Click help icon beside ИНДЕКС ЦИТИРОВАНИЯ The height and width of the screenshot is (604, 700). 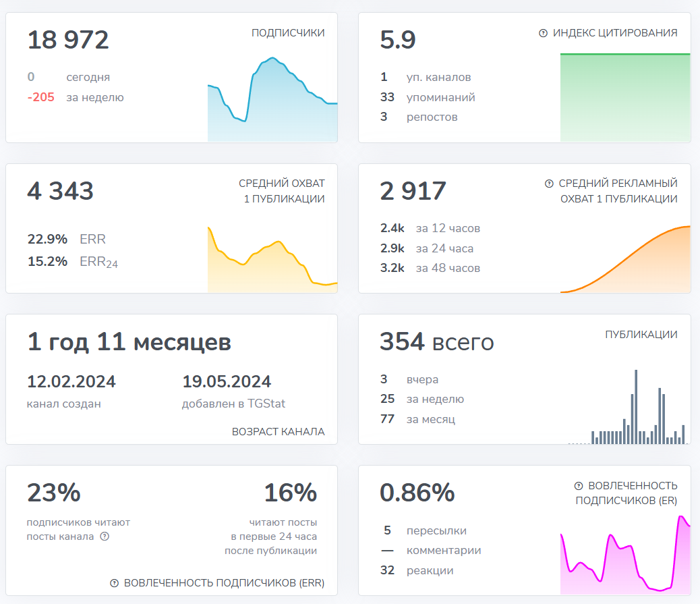coord(543,33)
